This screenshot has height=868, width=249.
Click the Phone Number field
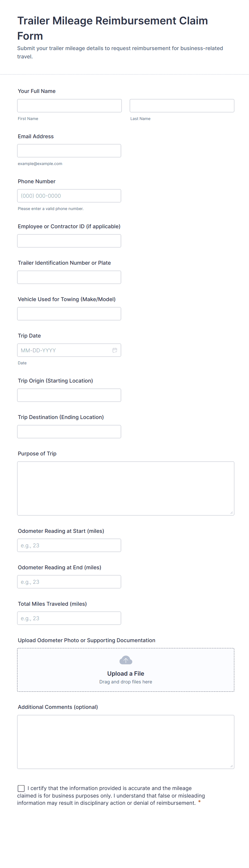(69, 196)
